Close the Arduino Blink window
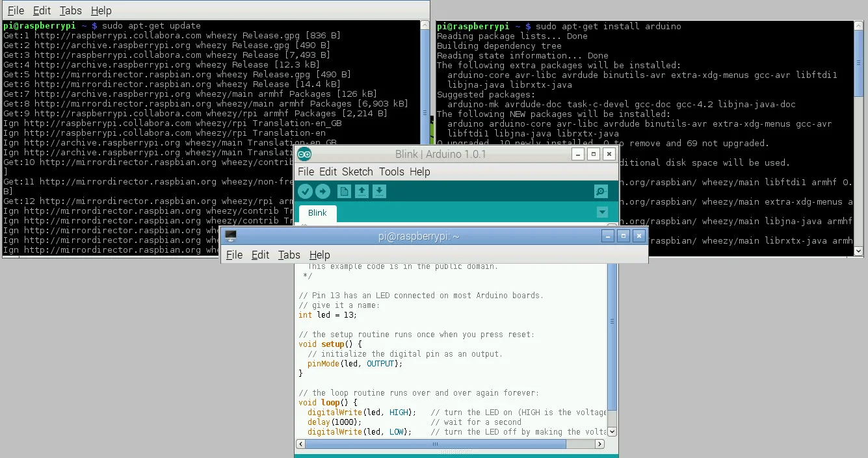Image resolution: width=868 pixels, height=458 pixels. [x=609, y=154]
